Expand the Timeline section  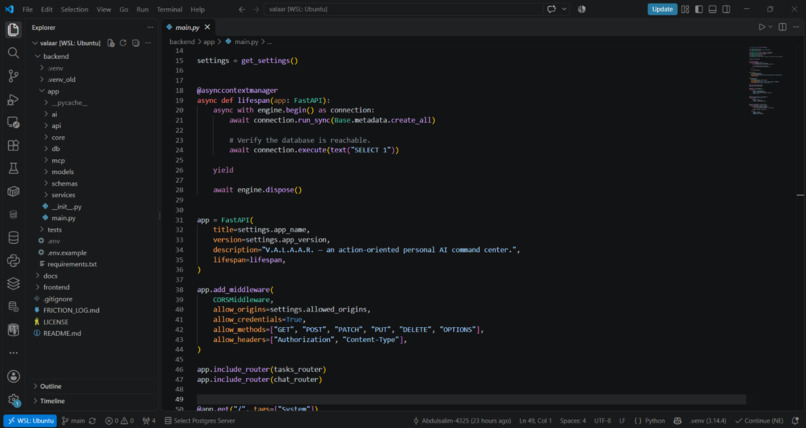pyautogui.click(x=52, y=401)
